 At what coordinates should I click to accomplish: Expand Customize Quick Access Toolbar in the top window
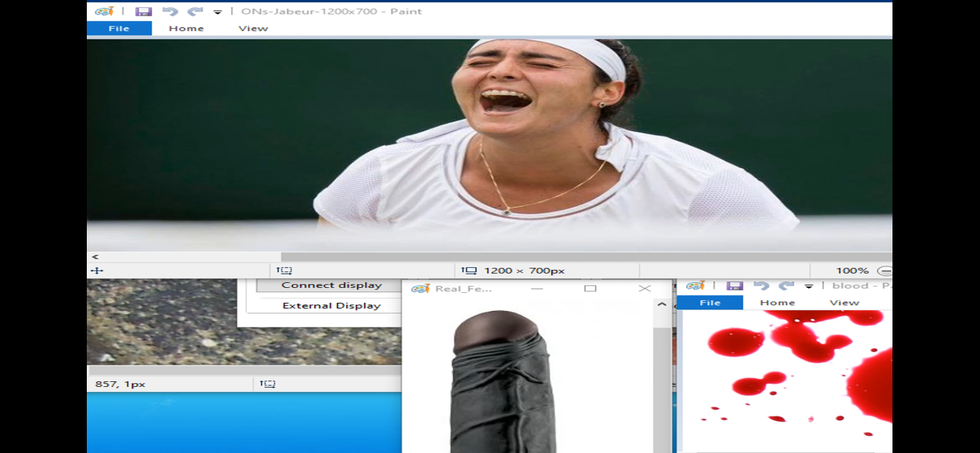217,12
